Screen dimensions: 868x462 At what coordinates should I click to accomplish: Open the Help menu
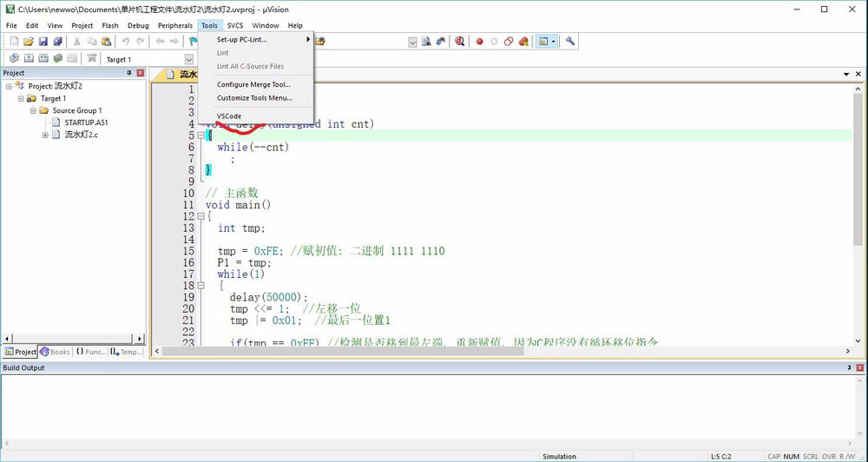295,25
